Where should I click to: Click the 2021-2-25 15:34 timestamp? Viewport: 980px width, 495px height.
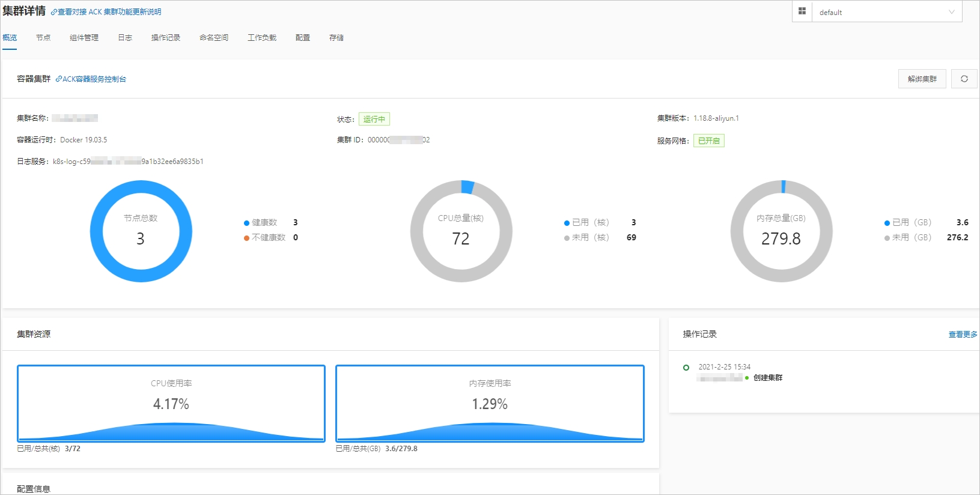724,366
